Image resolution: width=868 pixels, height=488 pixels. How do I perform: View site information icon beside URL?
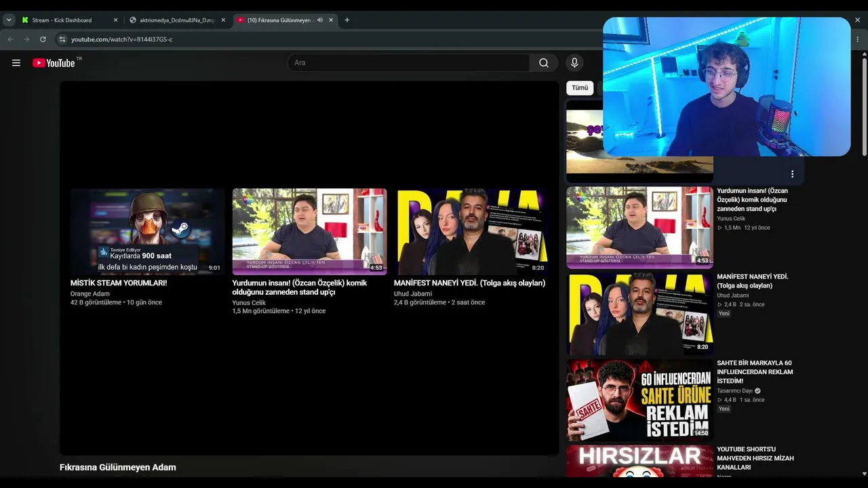(62, 39)
